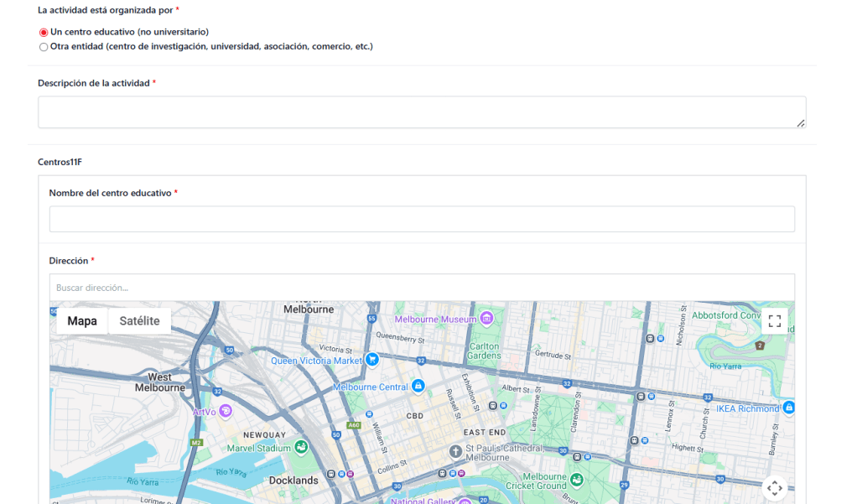Focus the 'Buscar dirección...' search box

(421, 288)
